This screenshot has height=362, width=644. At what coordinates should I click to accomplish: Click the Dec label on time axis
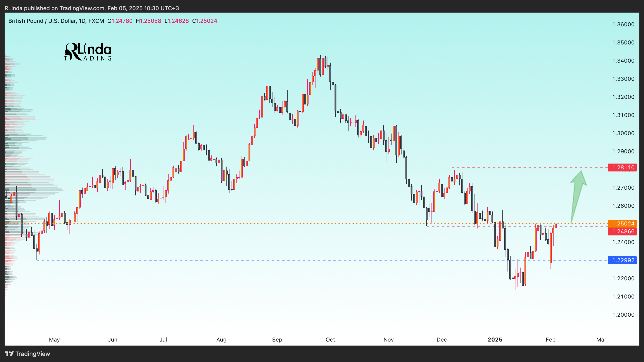pyautogui.click(x=442, y=340)
